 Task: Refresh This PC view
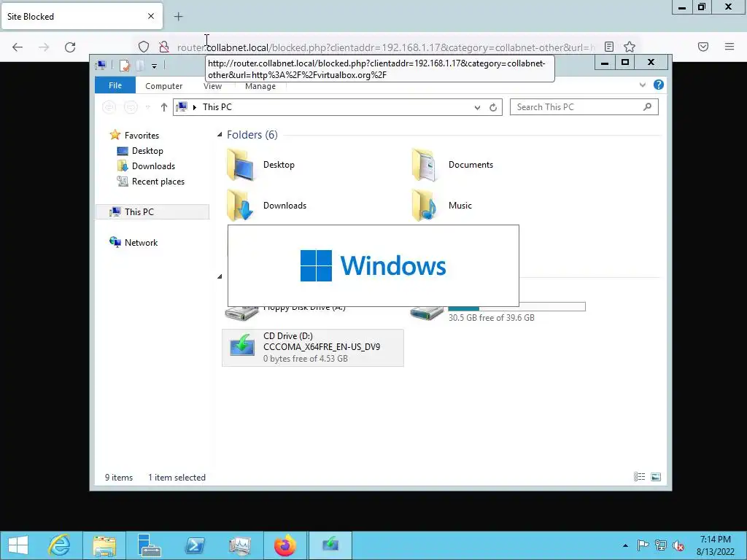493,108
